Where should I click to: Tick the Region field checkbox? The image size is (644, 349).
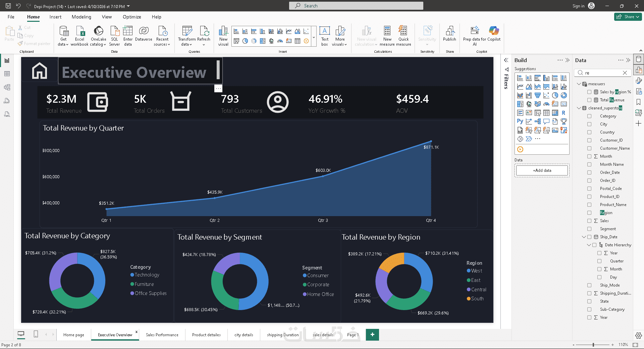click(x=589, y=213)
